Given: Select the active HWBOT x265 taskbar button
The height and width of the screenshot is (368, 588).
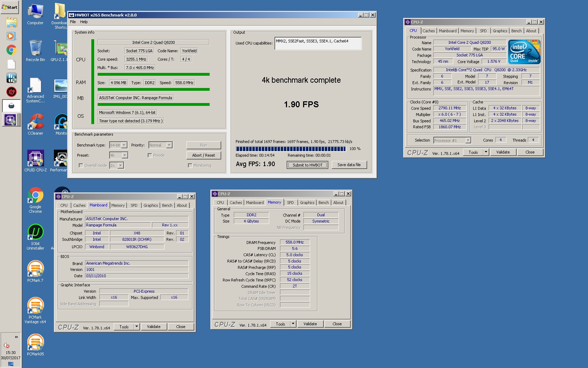Looking at the screenshot, I should click(11, 106).
